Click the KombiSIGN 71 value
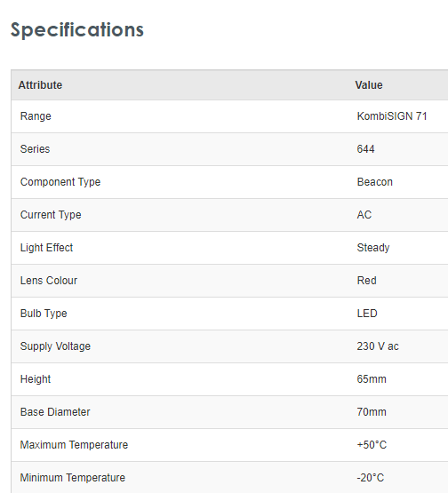The height and width of the screenshot is (493, 448). point(392,116)
